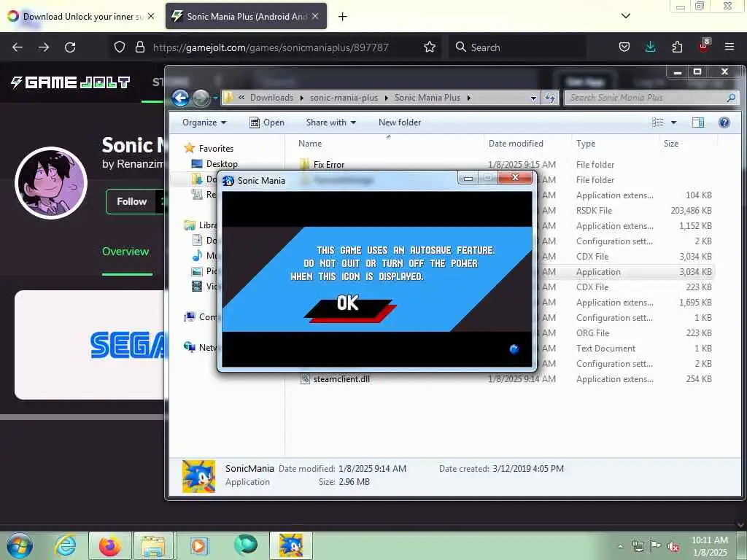747x560 pixels.
Task: Change your view icon in Explorer
Action: [658, 122]
